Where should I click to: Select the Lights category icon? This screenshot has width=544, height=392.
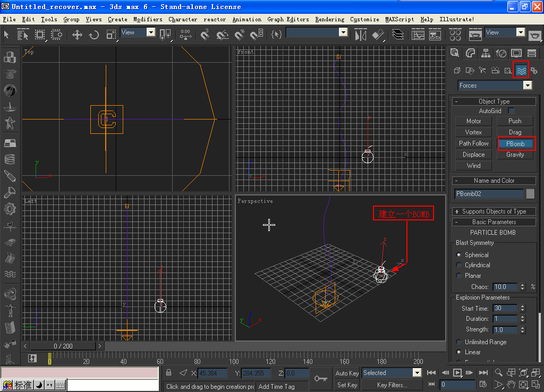click(482, 71)
